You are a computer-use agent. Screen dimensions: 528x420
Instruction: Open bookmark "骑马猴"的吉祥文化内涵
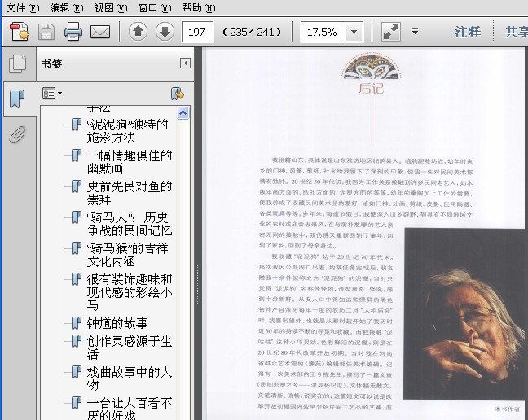(x=127, y=255)
